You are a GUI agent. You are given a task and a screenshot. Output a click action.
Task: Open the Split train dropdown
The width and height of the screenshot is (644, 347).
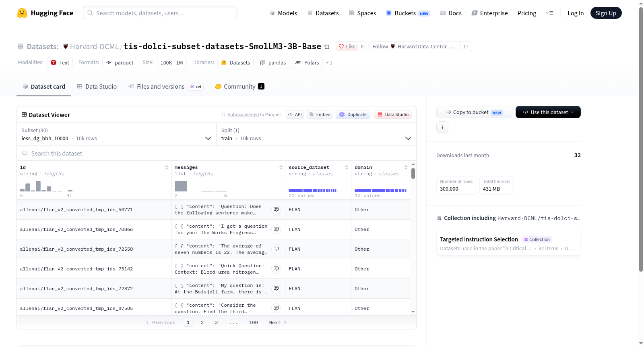[316, 135]
